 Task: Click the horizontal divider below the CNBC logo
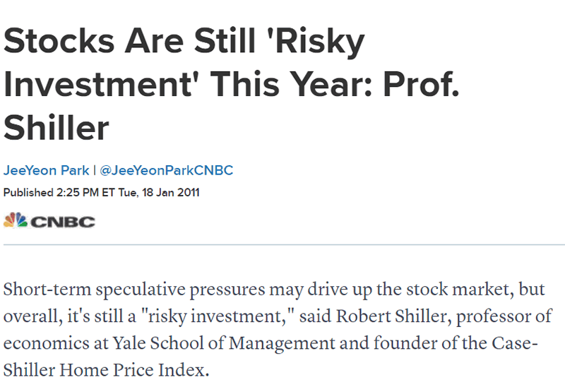282,244
